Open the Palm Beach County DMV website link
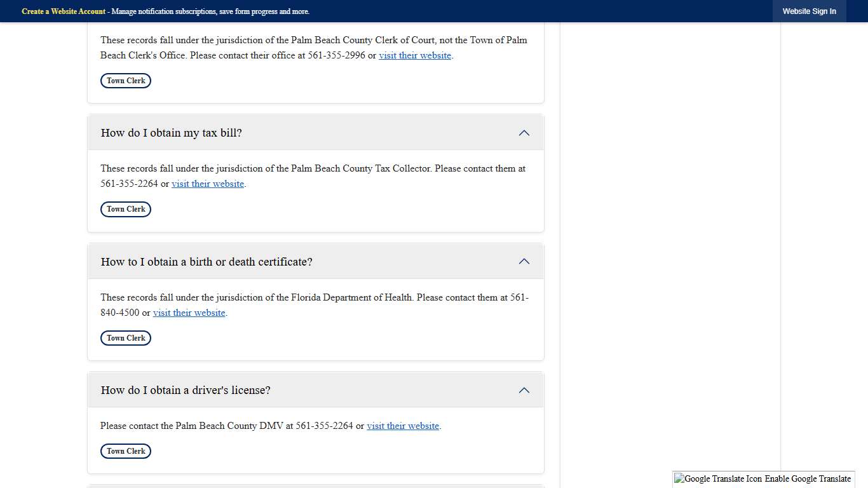 [403, 426]
